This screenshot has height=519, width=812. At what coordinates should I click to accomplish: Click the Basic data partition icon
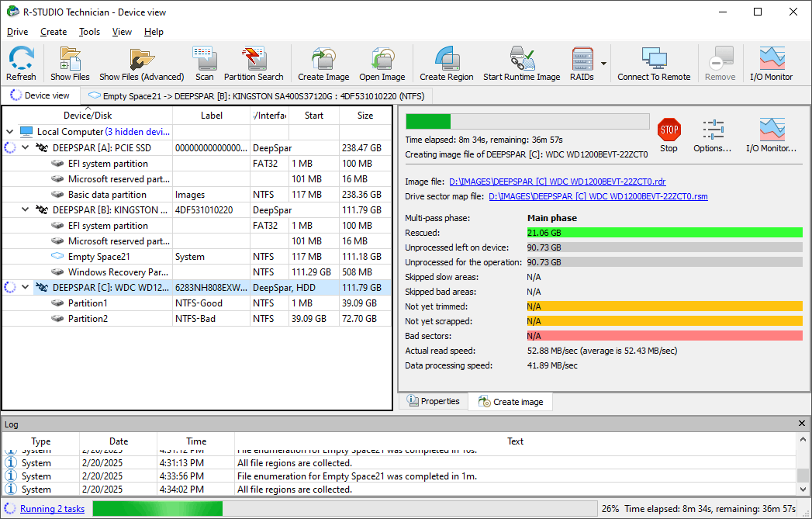[57, 194]
